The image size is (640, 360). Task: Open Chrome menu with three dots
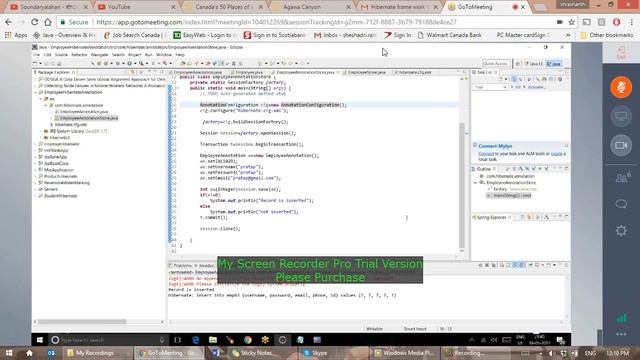pyautogui.click(x=631, y=22)
